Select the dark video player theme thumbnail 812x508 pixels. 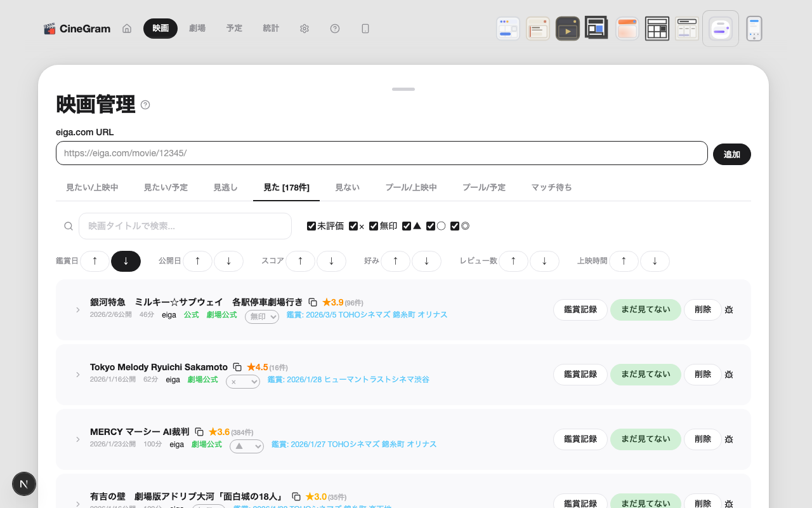pos(568,29)
